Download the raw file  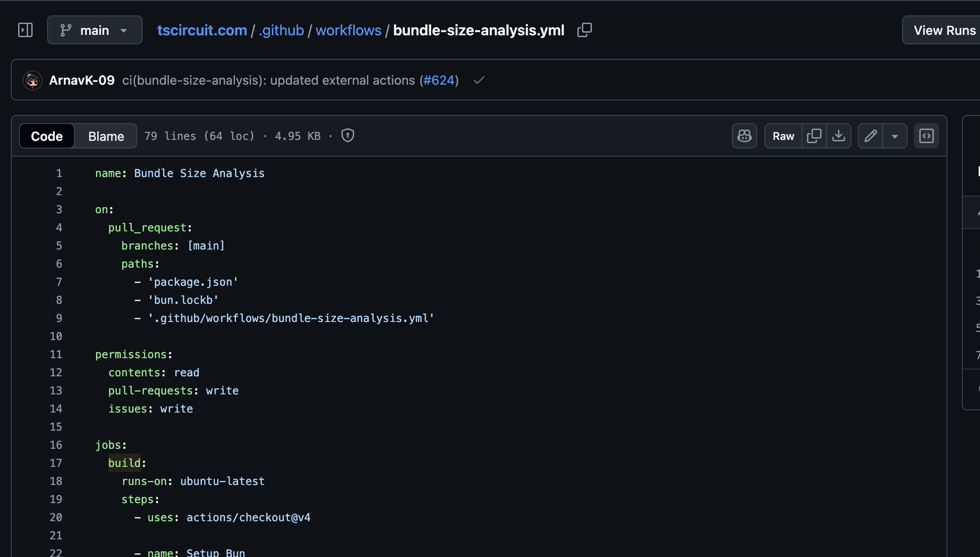coord(839,136)
